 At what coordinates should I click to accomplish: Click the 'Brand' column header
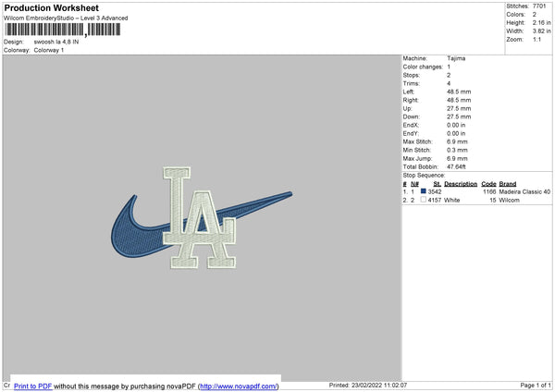[x=508, y=184]
